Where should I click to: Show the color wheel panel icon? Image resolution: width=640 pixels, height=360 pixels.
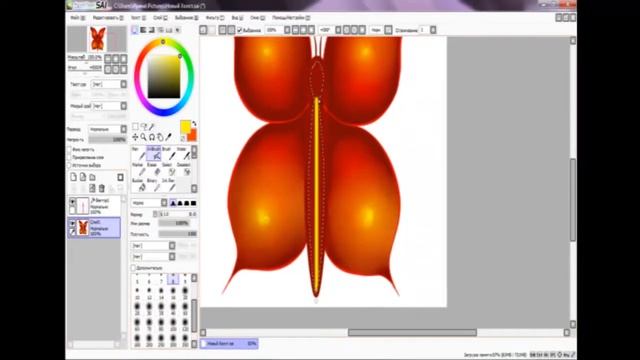click(135, 30)
